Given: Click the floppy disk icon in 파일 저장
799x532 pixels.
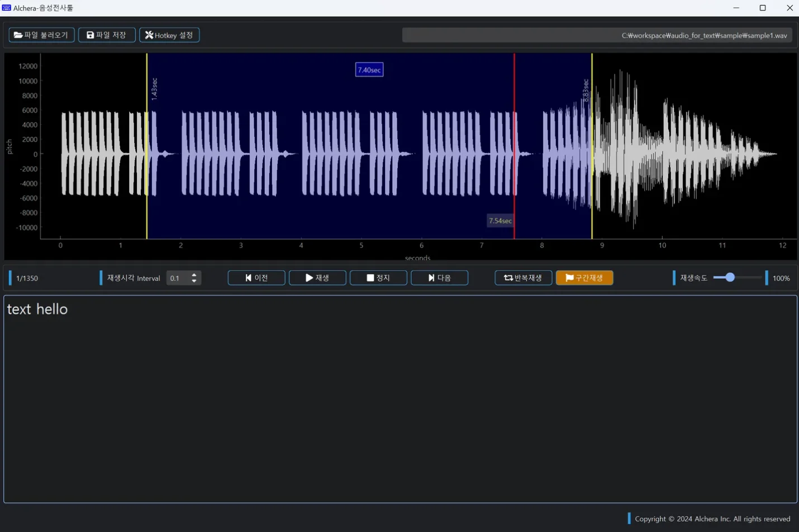Looking at the screenshot, I should 90,35.
